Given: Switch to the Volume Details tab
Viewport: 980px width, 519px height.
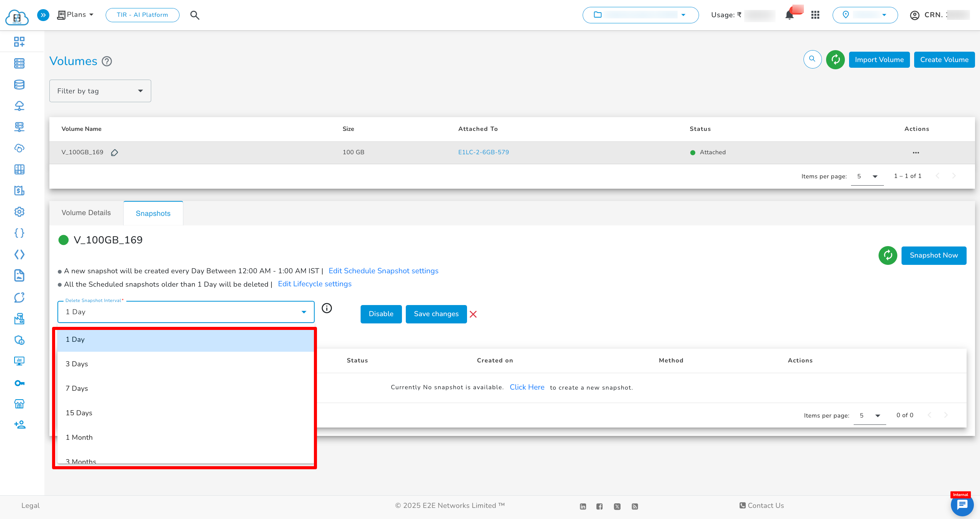Looking at the screenshot, I should tap(86, 213).
